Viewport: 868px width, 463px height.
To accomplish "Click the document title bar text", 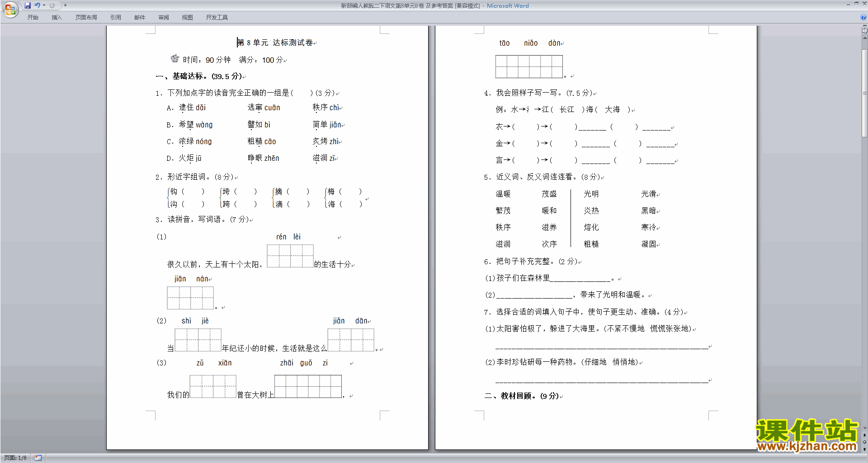I will coord(434,5).
